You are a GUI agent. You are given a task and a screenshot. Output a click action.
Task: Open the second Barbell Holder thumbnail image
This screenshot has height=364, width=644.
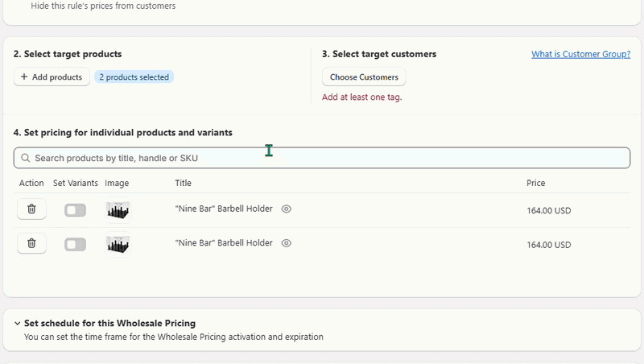[x=118, y=245]
